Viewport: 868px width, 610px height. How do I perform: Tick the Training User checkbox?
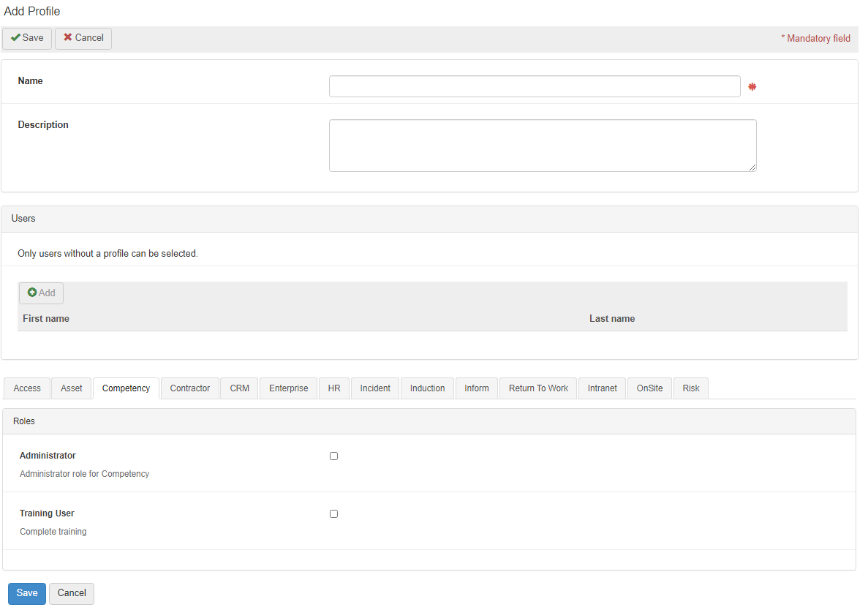tap(333, 514)
